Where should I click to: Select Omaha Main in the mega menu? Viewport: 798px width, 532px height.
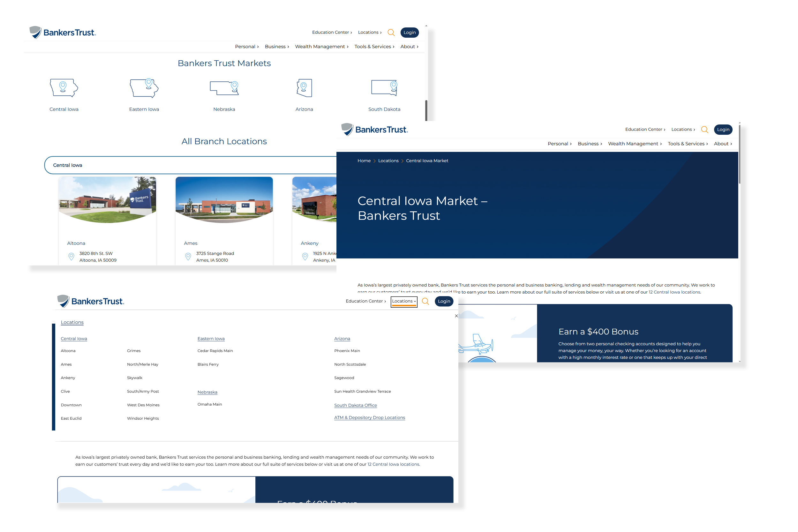pyautogui.click(x=210, y=404)
